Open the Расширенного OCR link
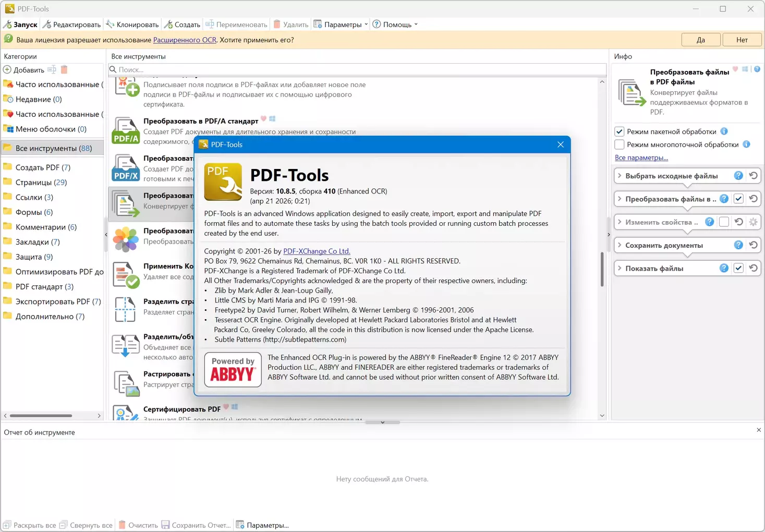765x532 pixels. pos(185,40)
